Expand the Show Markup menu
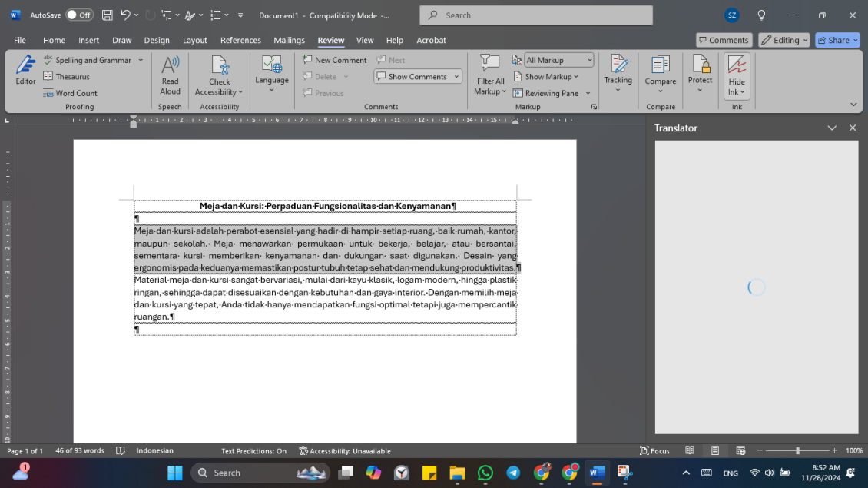868x488 pixels. click(548, 76)
